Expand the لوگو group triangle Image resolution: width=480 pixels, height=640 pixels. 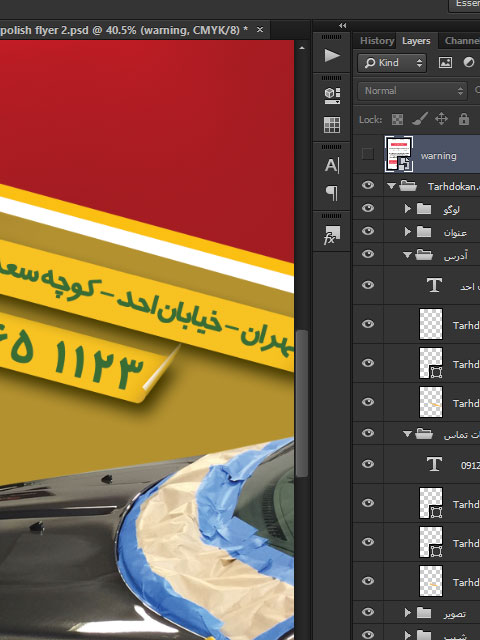(407, 209)
